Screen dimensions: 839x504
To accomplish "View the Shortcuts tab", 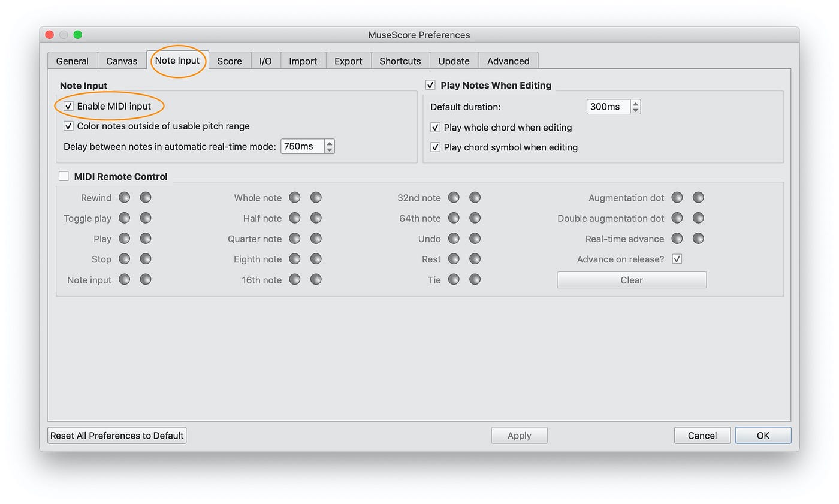I will click(400, 61).
